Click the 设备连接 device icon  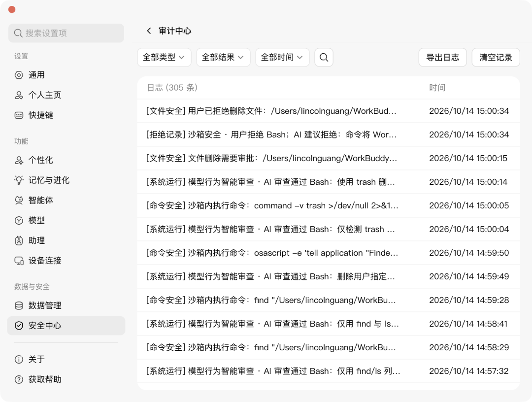tap(19, 261)
